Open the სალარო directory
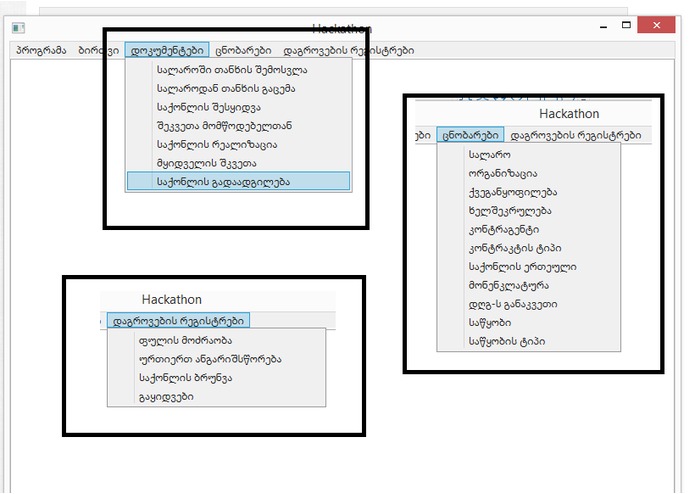Image resolution: width=695 pixels, height=494 pixels. click(529, 155)
